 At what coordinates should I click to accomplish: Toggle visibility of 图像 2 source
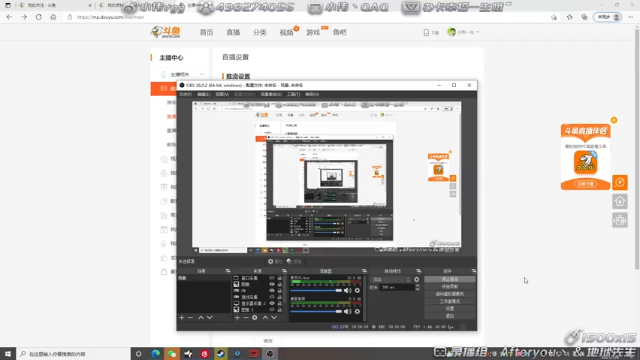tap(272, 310)
